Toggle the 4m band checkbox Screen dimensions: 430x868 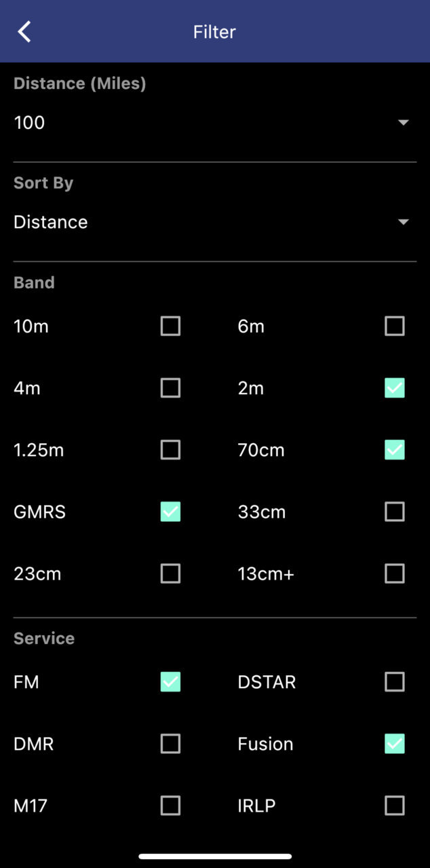pos(170,388)
